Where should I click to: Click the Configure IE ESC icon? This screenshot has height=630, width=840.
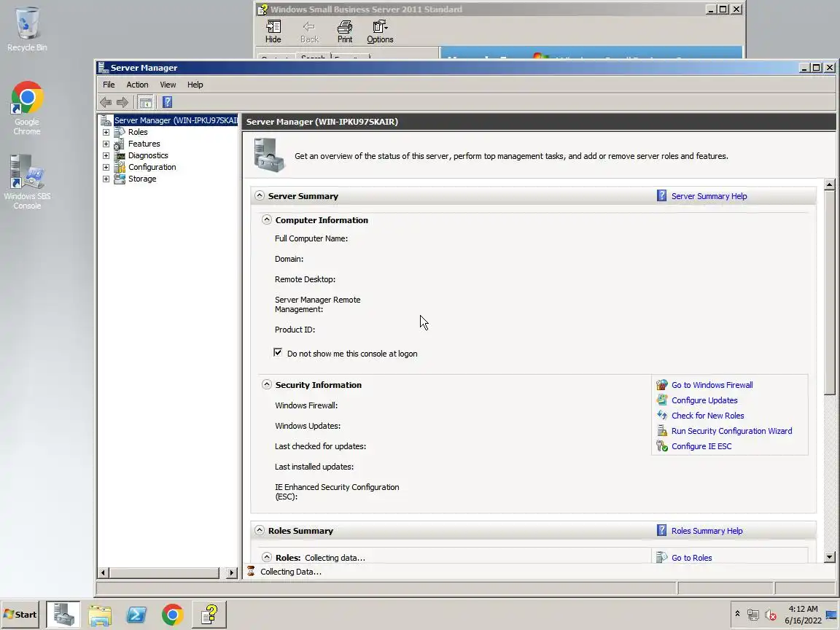click(662, 446)
